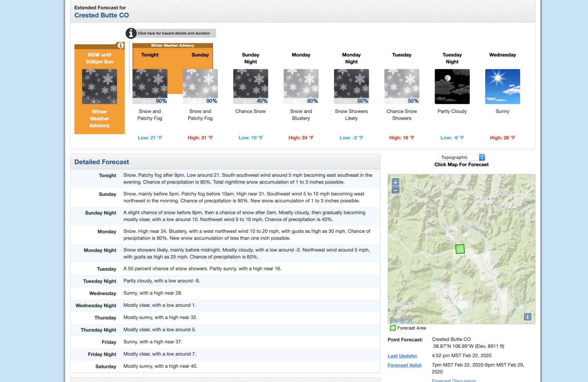Click the Tuesday Night partly cloudy icon
Image resolution: width=588 pixels, height=382 pixels.
pos(452,87)
